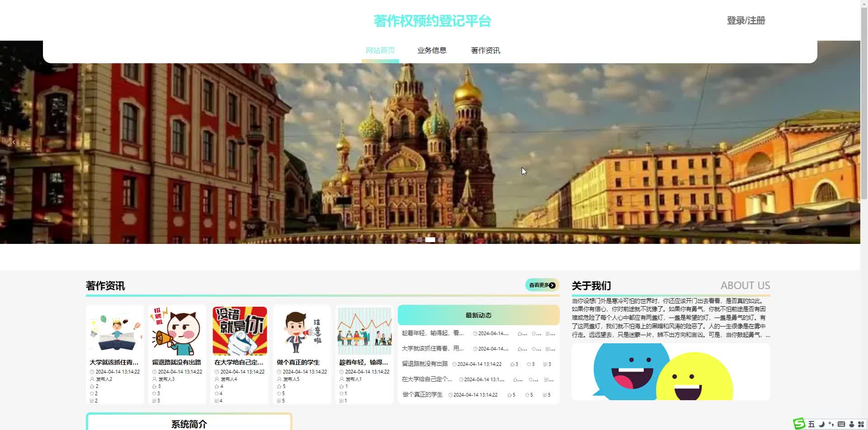
Task: Click the Sogou input method logo
Action: (x=799, y=424)
